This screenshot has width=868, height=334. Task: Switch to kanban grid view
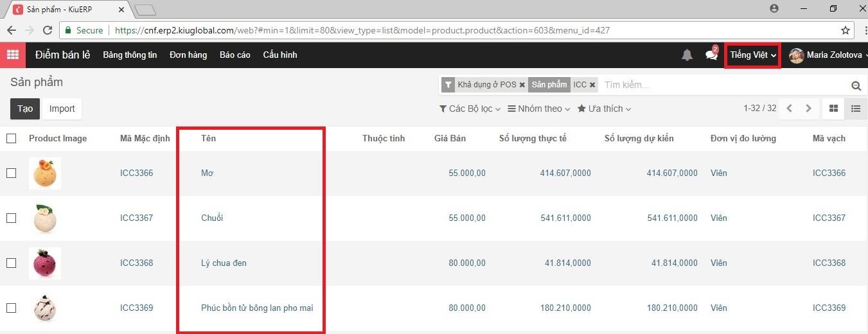click(833, 109)
